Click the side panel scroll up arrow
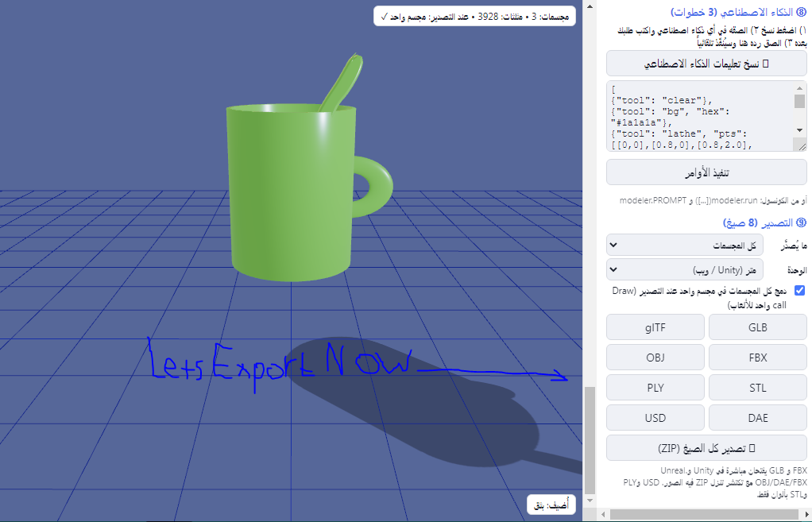This screenshot has height=522, width=812. click(590, 6)
